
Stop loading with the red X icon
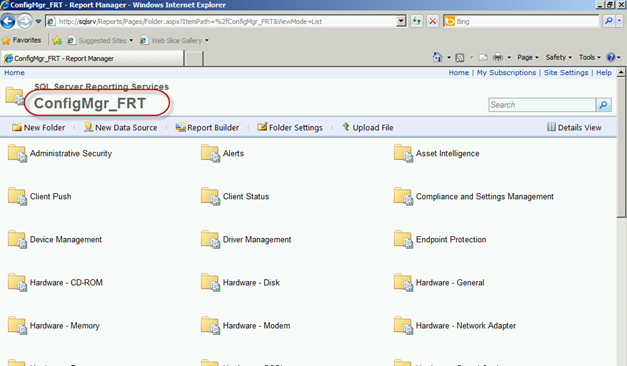click(x=433, y=21)
